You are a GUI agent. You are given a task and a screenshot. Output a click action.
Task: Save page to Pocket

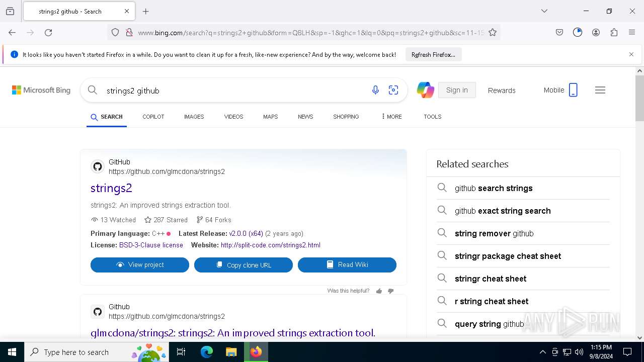click(x=559, y=32)
